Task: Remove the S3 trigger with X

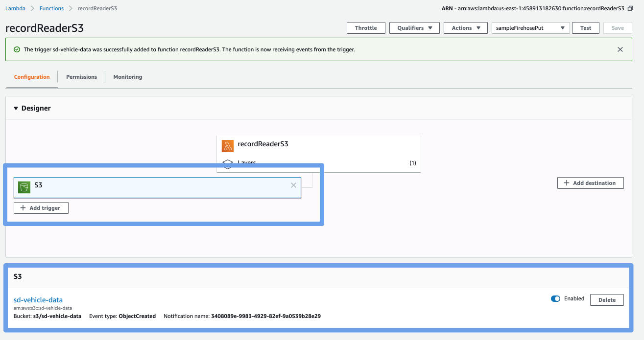Action: click(293, 185)
